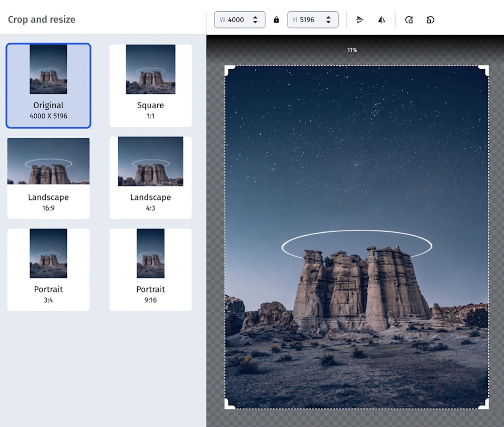Click the flip vertical icon
The image size is (504, 427).
[360, 20]
